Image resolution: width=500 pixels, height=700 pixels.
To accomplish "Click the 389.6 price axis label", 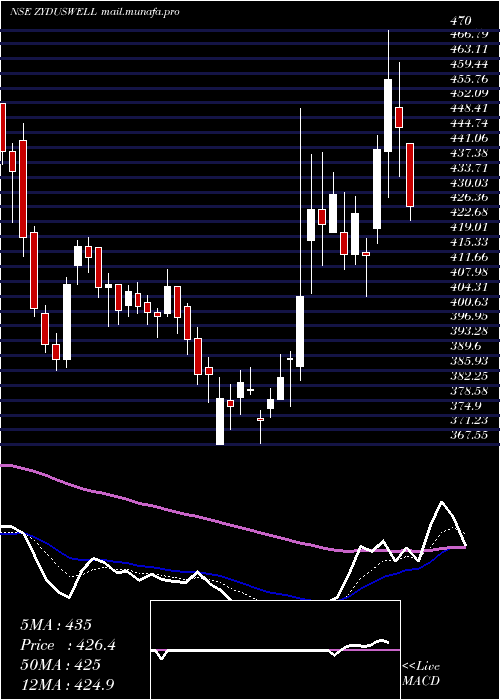I will (x=466, y=346).
